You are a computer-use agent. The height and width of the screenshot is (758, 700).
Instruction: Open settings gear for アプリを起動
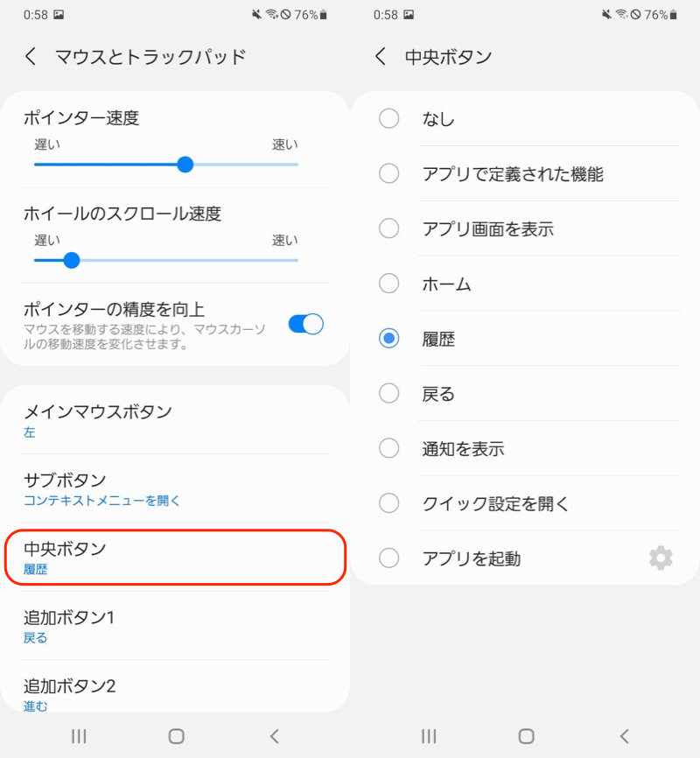click(x=661, y=558)
